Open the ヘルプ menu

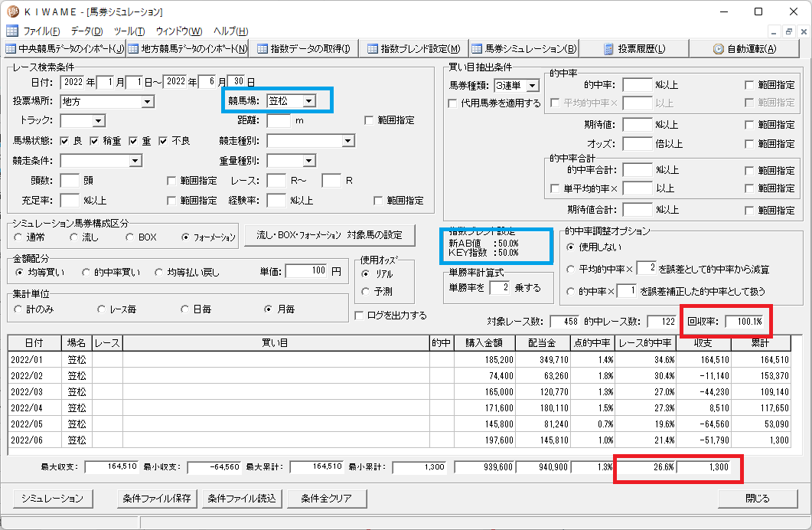click(231, 31)
